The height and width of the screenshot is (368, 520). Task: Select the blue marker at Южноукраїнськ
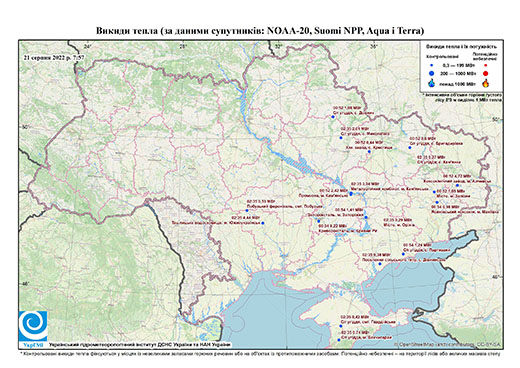pos(263,223)
